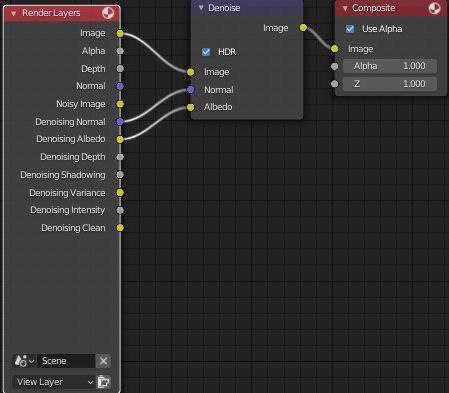Select the Composite node title
The height and width of the screenshot is (393, 449).
[x=373, y=8]
